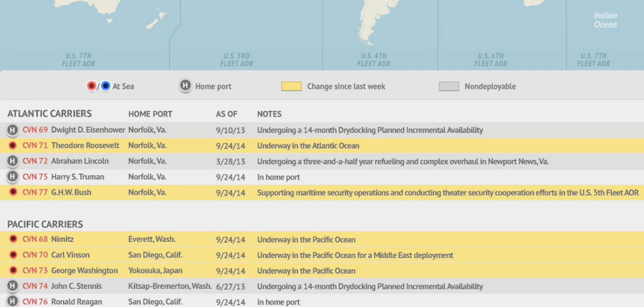Click the CVN 73 hull number

(35, 270)
